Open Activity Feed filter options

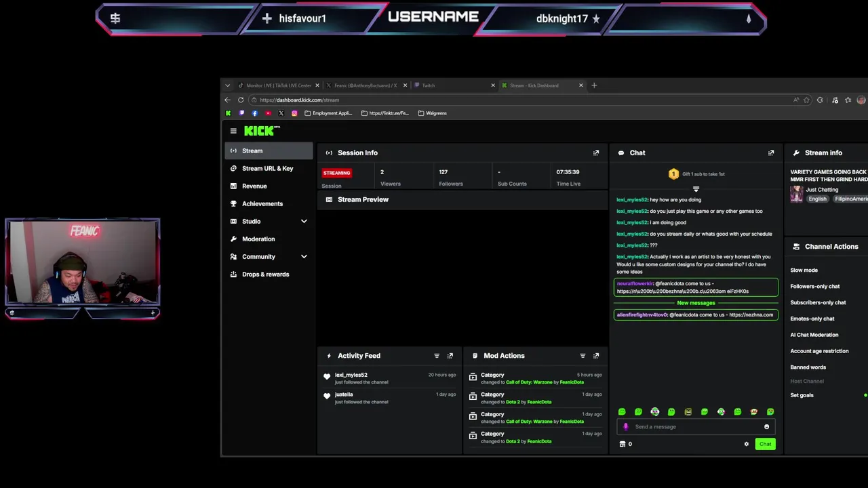coord(437,356)
